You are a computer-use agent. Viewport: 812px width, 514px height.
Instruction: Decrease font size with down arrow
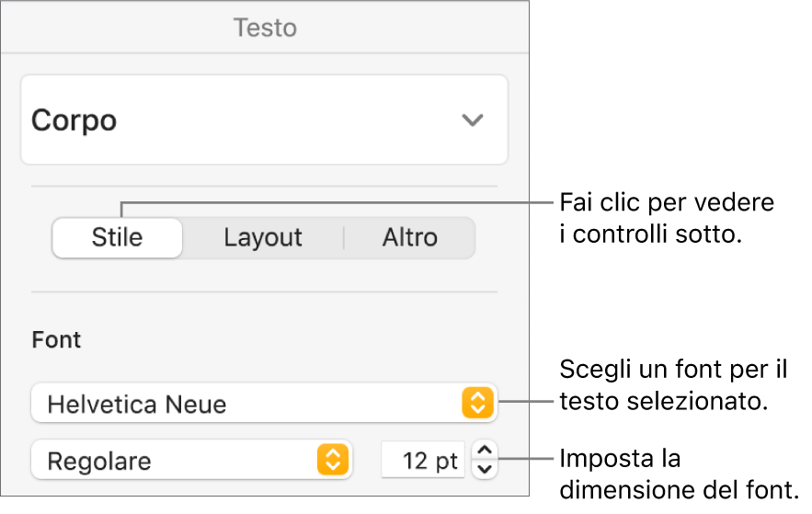(485, 469)
